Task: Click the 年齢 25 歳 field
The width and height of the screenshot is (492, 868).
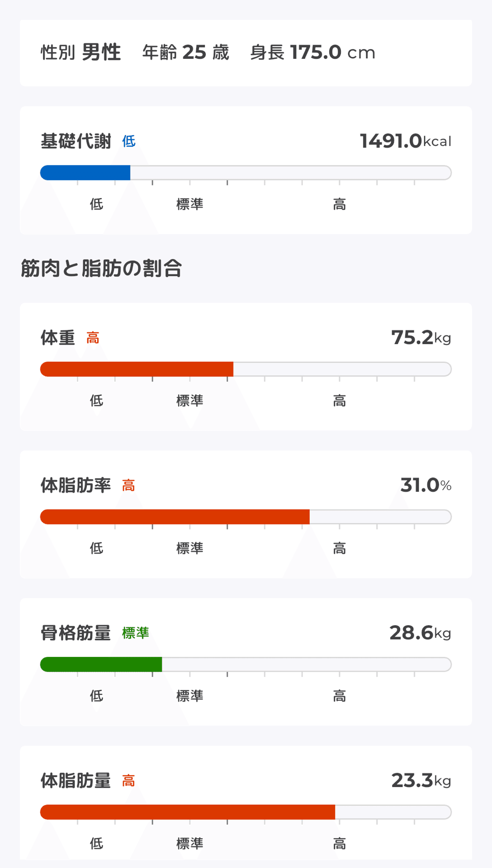Action: click(185, 52)
